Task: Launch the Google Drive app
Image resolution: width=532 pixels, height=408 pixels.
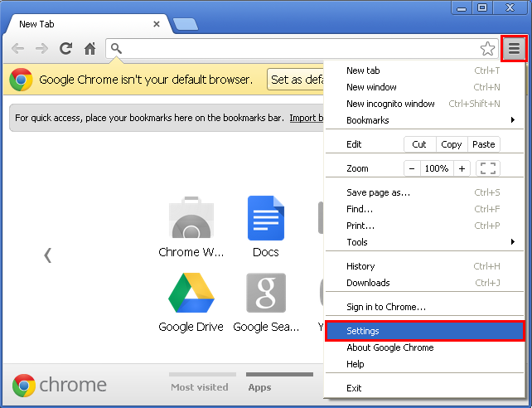Action: (x=191, y=302)
